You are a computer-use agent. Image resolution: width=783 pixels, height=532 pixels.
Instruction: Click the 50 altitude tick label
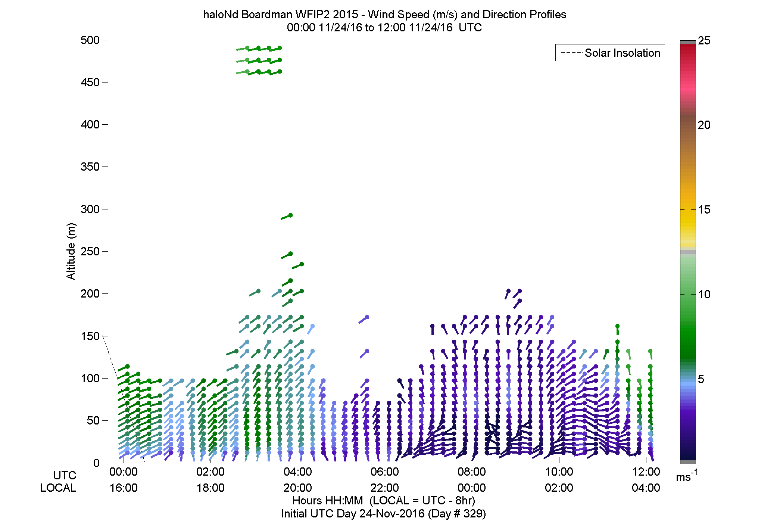(x=93, y=420)
